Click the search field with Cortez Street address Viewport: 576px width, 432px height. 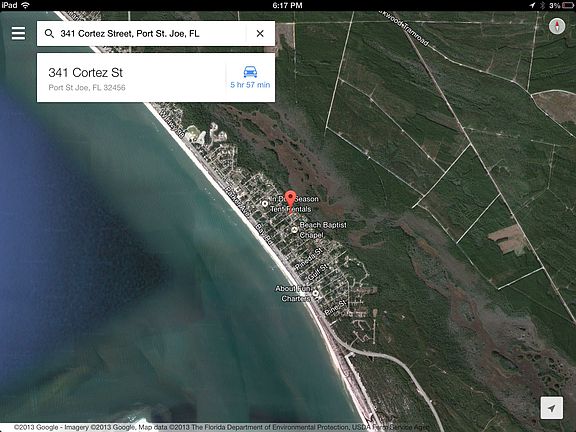[x=156, y=33]
